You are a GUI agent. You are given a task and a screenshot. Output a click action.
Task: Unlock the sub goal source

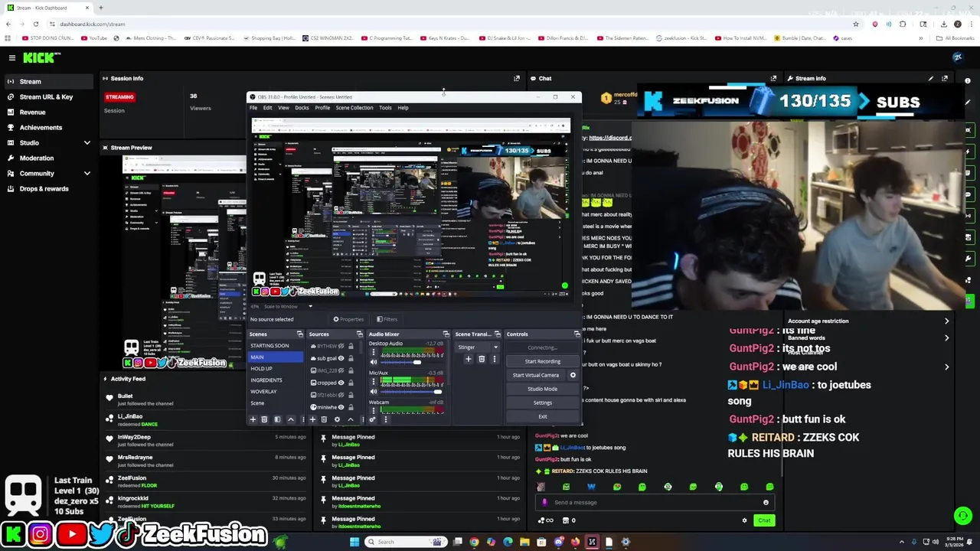351,358
